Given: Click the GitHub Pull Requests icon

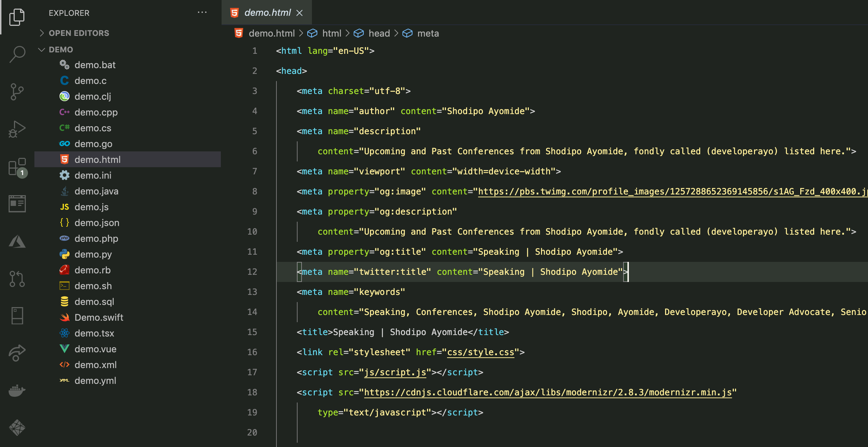Looking at the screenshot, I should pyautogui.click(x=16, y=279).
